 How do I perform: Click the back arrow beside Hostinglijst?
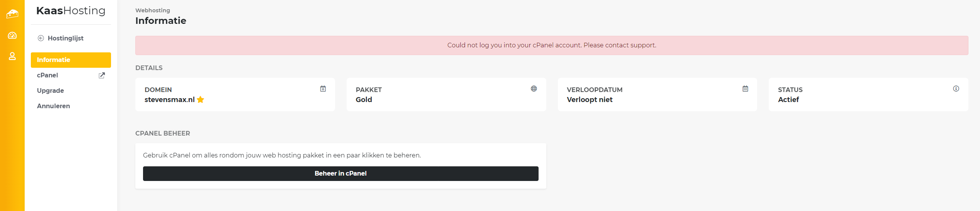pyautogui.click(x=40, y=38)
